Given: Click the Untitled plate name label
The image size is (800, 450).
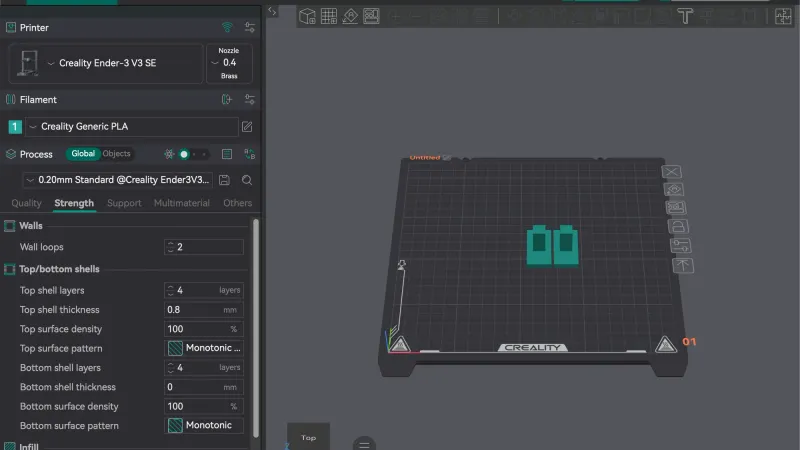Looking at the screenshot, I should pos(424,158).
